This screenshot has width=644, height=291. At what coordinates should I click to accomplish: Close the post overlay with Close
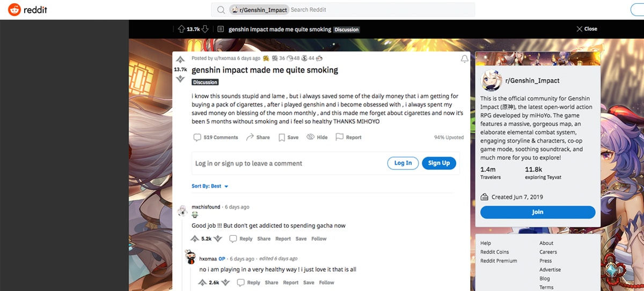pos(587,29)
